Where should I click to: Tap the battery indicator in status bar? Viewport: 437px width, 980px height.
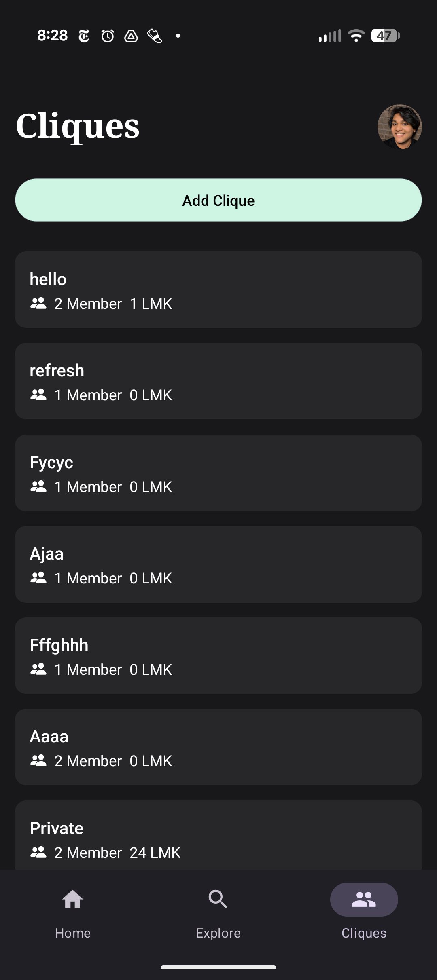(x=386, y=36)
